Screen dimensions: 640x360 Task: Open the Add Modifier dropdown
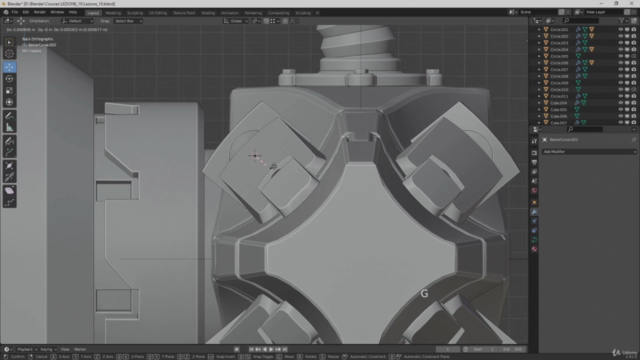589,151
